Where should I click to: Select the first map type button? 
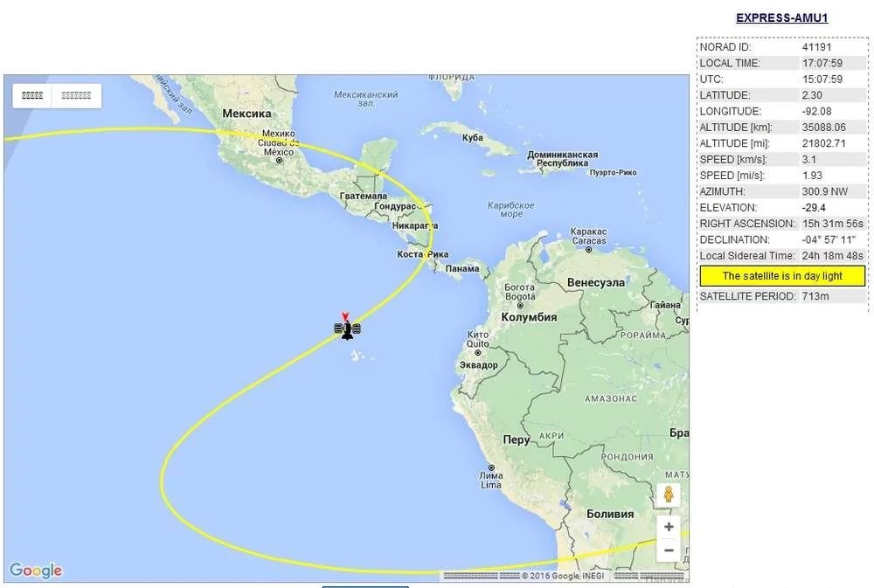(32, 95)
